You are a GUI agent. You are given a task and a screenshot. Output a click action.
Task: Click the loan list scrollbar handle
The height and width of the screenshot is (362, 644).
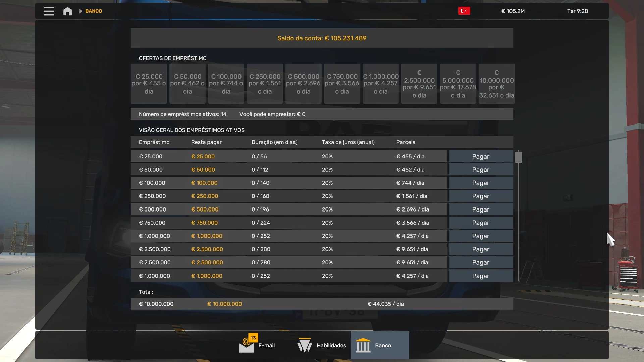click(519, 157)
